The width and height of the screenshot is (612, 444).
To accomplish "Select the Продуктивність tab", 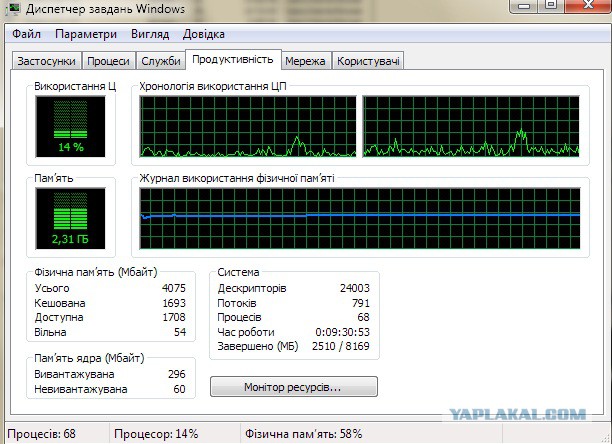I will coord(233,60).
